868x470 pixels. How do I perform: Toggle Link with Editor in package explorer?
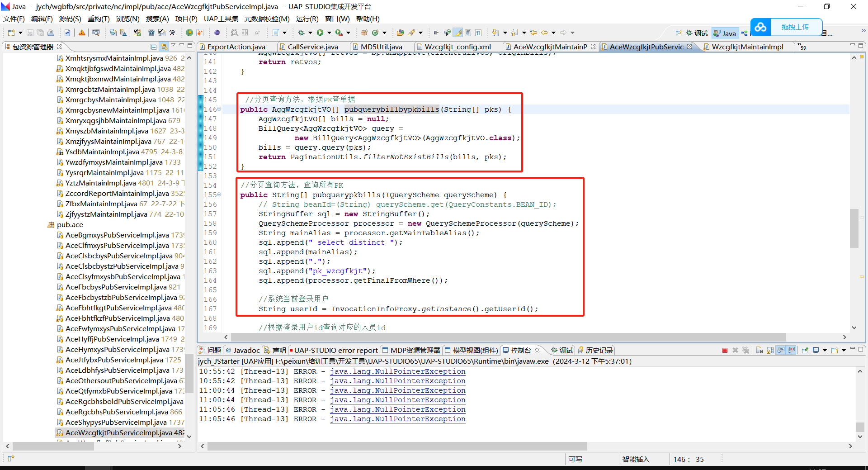click(164, 47)
